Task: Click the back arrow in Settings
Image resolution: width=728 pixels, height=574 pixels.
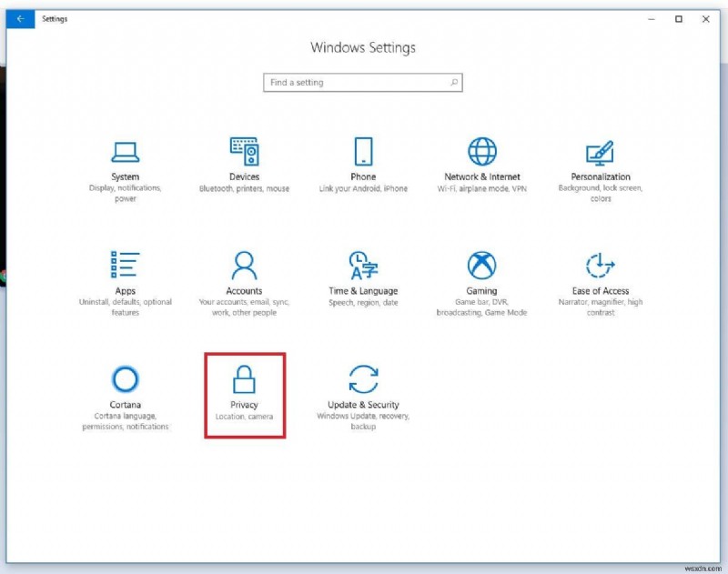Action: click(x=19, y=18)
